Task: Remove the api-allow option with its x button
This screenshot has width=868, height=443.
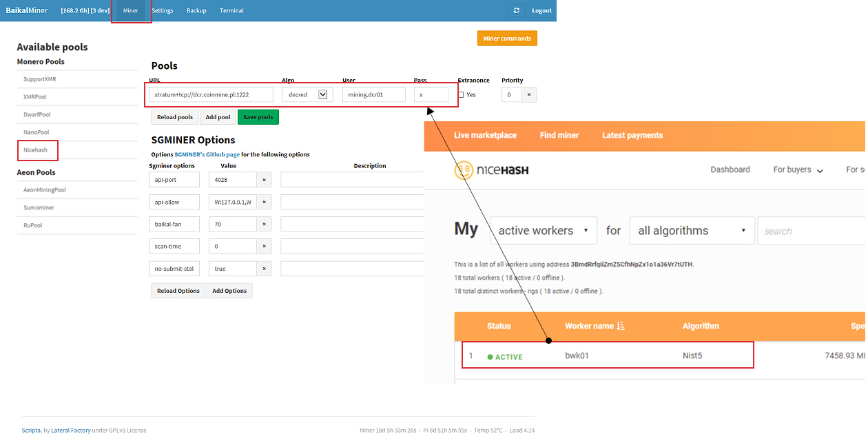Action: (265, 202)
